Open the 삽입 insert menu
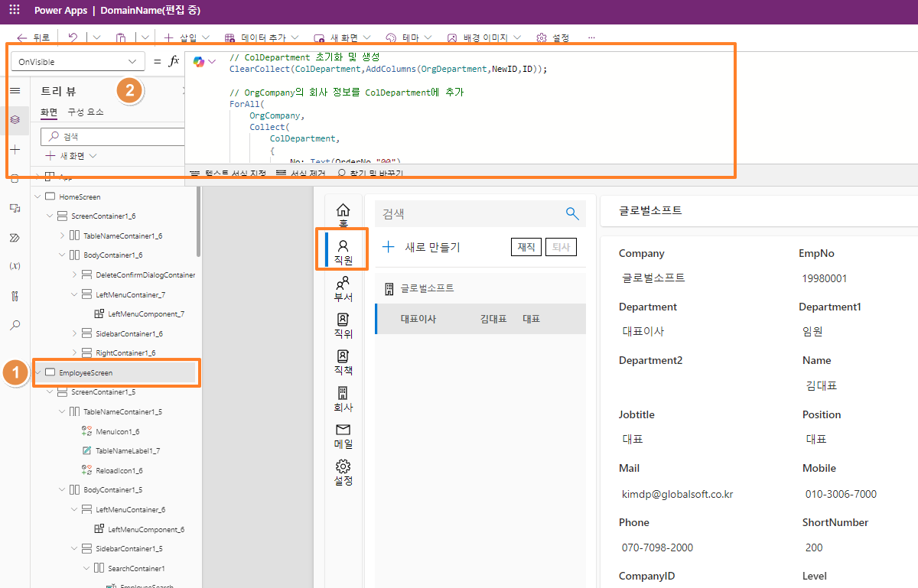 [x=187, y=37]
